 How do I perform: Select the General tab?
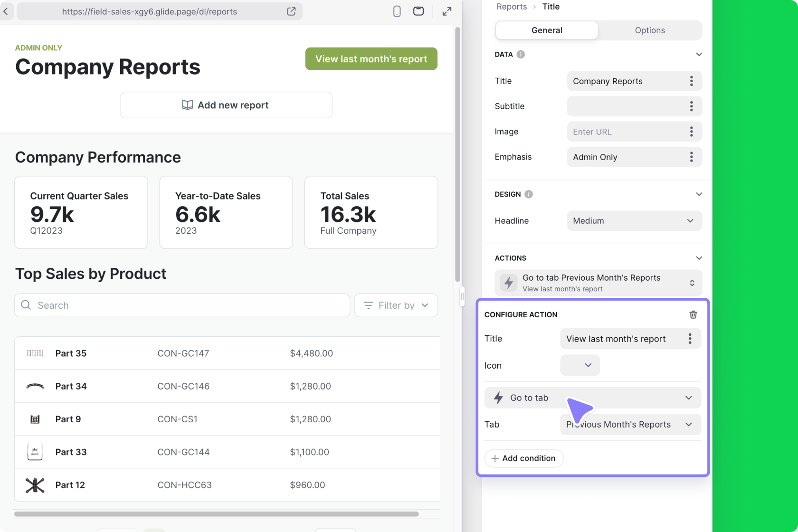pos(547,30)
